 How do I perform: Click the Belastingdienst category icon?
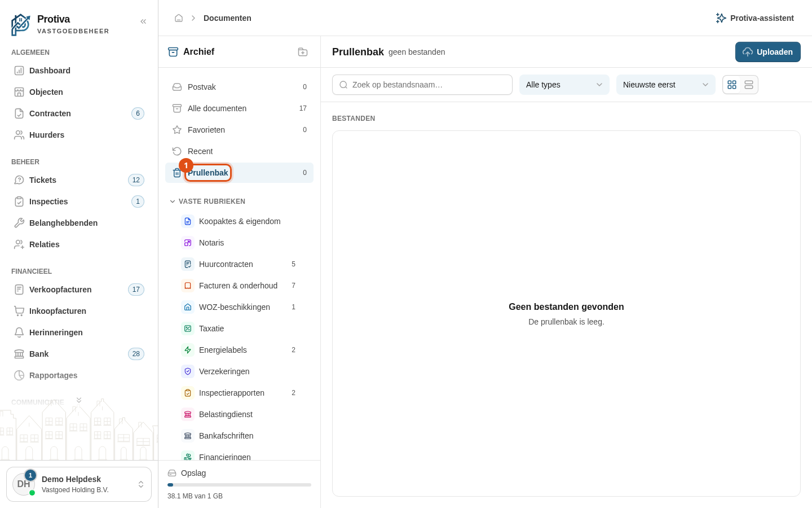[188, 414]
